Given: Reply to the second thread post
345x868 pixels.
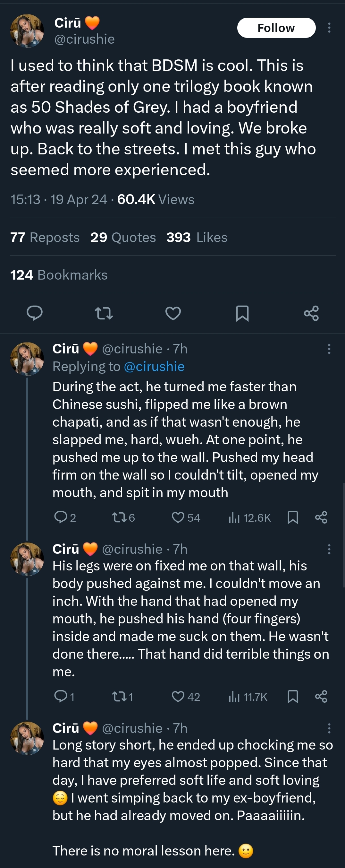Looking at the screenshot, I should [x=61, y=697].
